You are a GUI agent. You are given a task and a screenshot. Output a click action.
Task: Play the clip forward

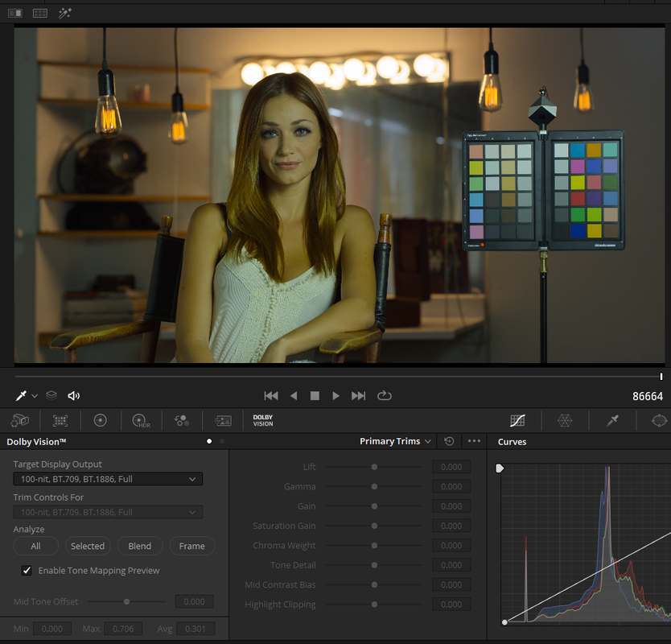336,395
